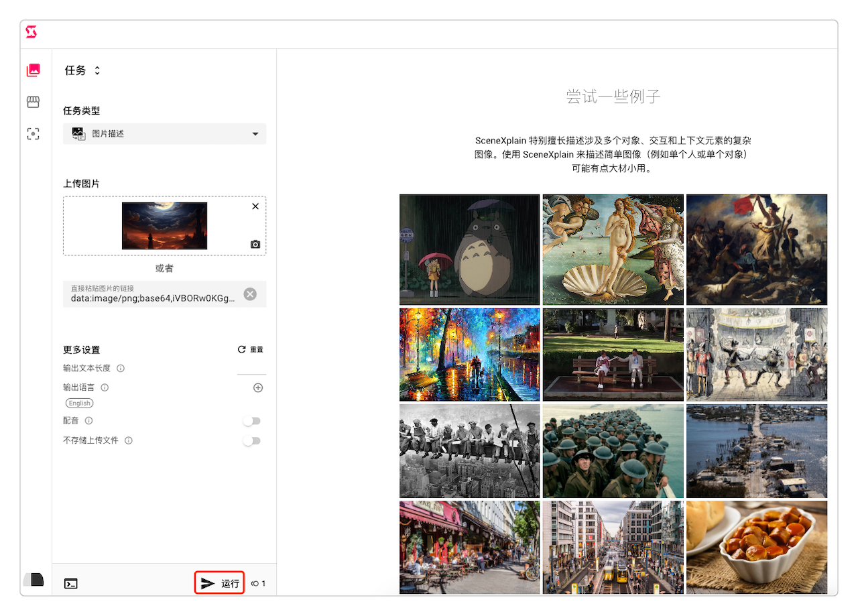Clear the pasted image link field
Viewport: 858px width, 616px height.
coord(250,294)
